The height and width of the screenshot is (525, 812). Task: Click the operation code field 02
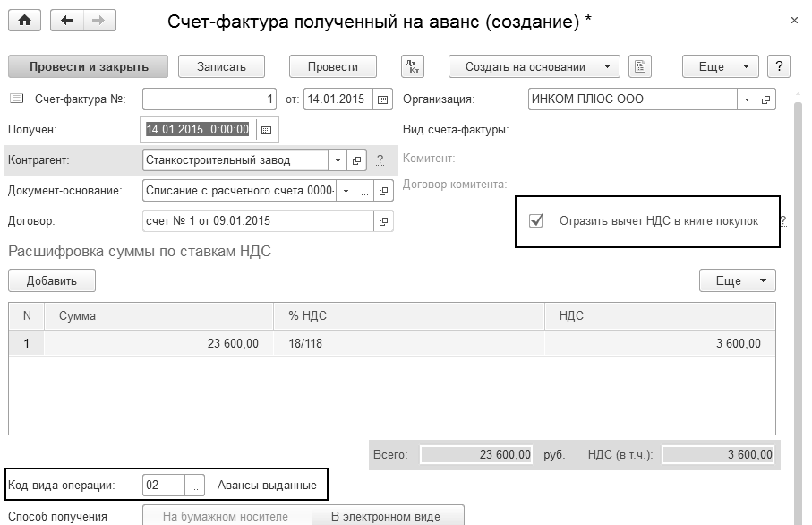(164, 486)
